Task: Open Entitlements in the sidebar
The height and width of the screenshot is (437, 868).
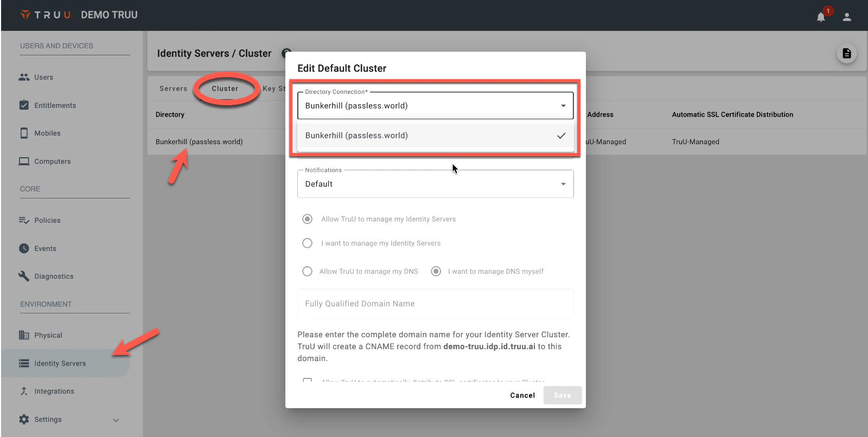Action: [x=55, y=105]
